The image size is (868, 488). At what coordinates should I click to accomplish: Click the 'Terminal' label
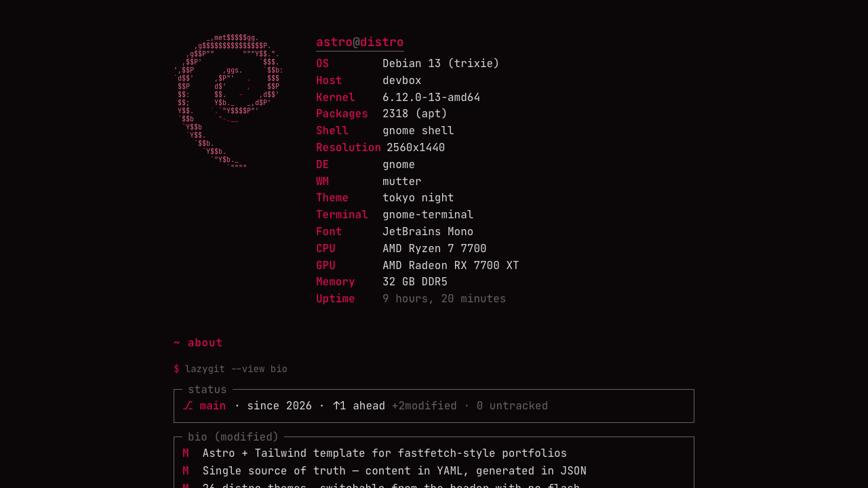(342, 215)
